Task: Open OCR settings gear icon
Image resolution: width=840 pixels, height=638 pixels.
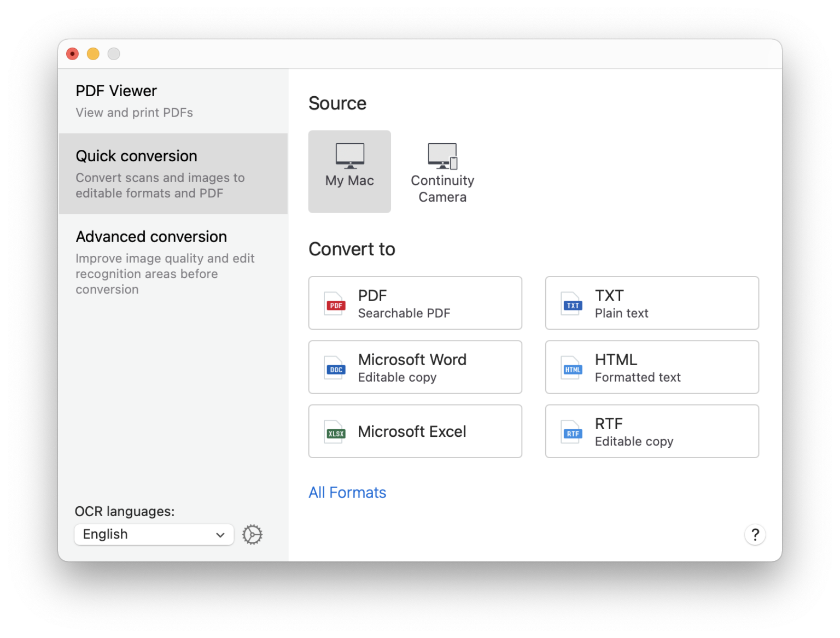Action: tap(252, 535)
